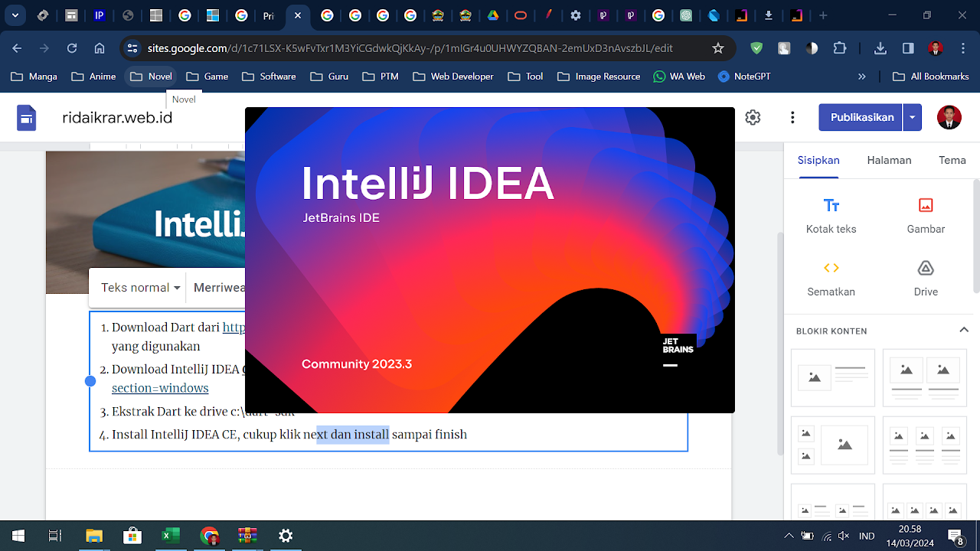Switch to the Sisipkan tab
980x551 pixels.
(x=818, y=160)
